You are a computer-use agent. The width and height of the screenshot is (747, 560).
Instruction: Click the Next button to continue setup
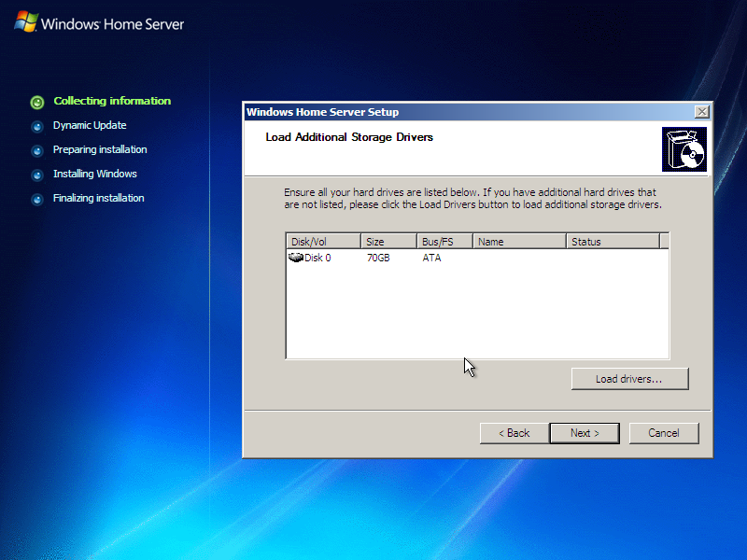coord(585,433)
